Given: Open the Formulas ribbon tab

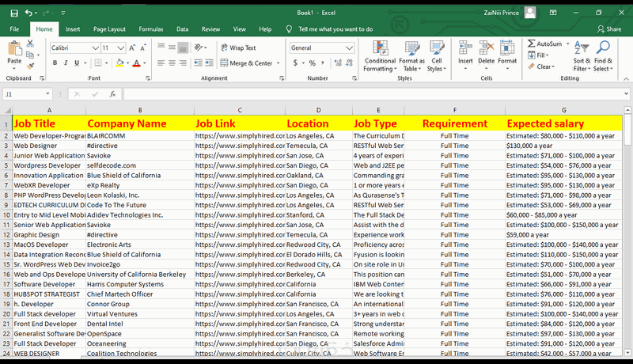Looking at the screenshot, I should [151, 29].
